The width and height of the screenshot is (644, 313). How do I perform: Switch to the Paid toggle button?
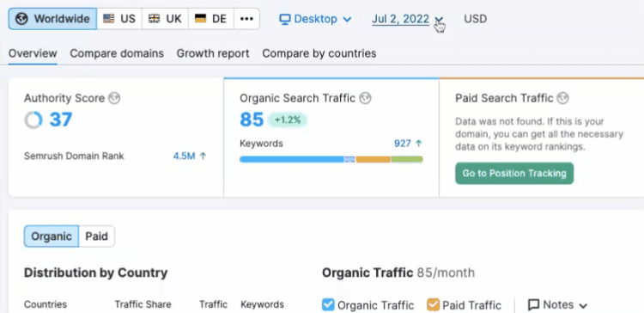(x=96, y=236)
